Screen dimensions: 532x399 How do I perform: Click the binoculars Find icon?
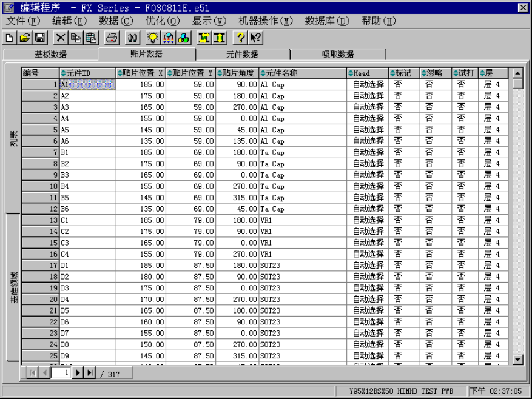click(132, 38)
